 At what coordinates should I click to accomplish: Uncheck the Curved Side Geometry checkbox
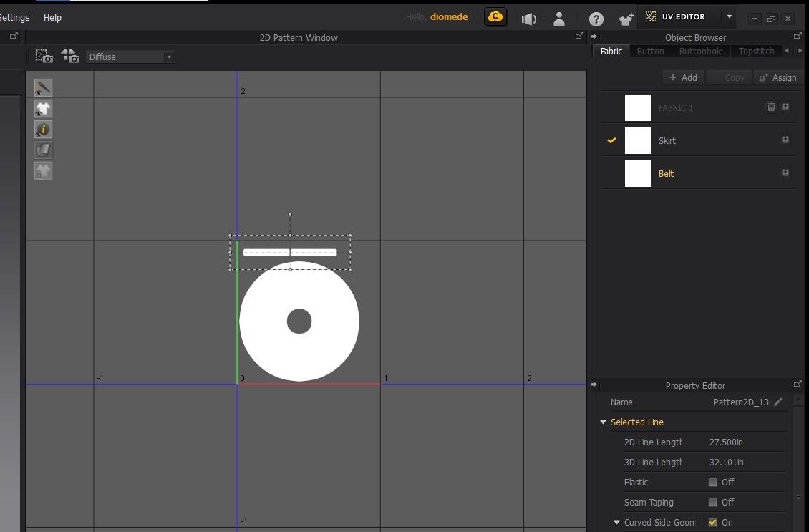tap(712, 523)
